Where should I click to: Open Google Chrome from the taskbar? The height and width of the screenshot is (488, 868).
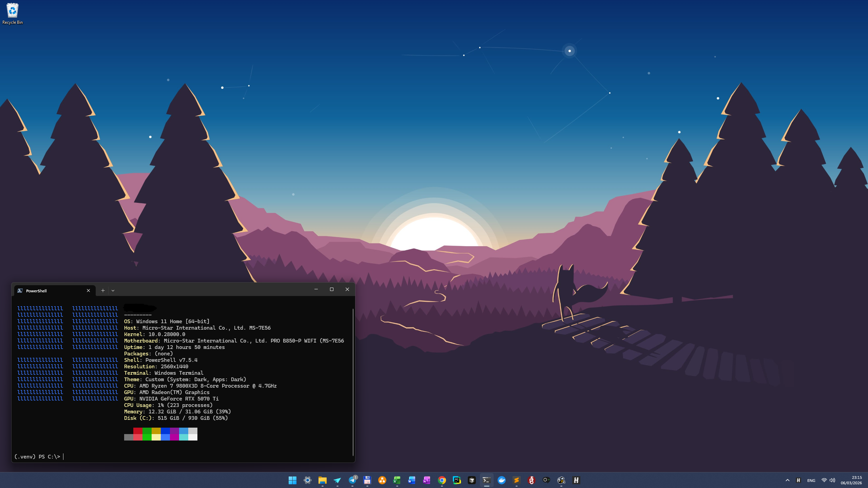click(442, 480)
